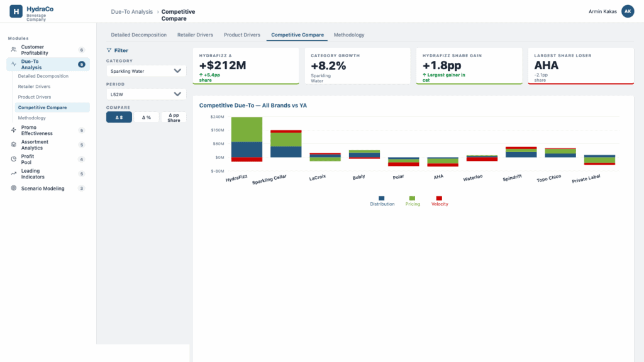The width and height of the screenshot is (644, 362).
Task: Open Retailer Drivers in the sidebar
Action: 34,87
